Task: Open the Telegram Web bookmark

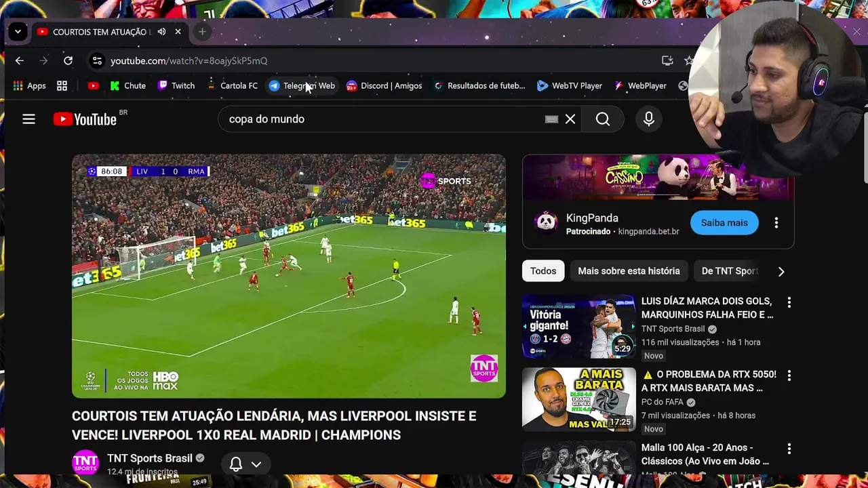Action: (x=302, y=86)
